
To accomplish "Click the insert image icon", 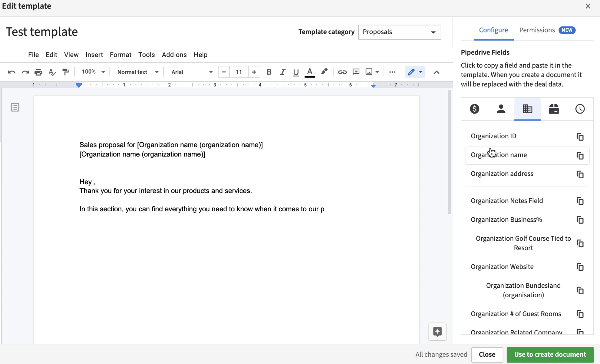I will coord(369,72).
